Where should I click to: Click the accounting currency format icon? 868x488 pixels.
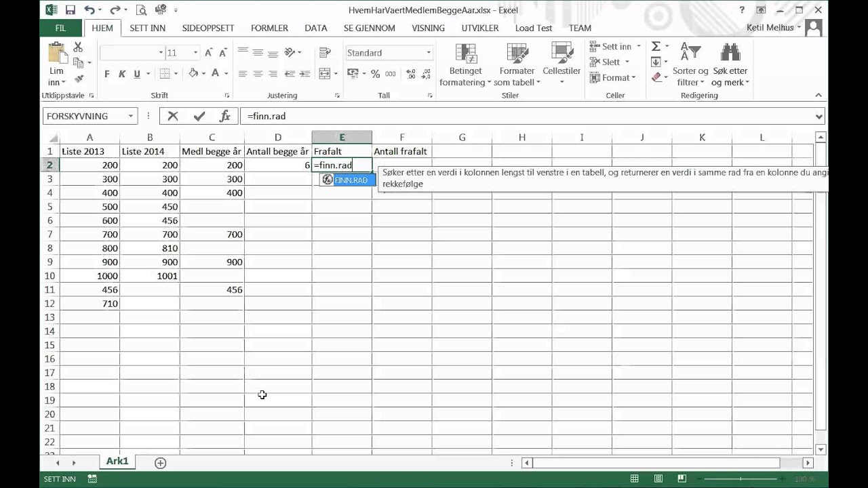pos(353,74)
